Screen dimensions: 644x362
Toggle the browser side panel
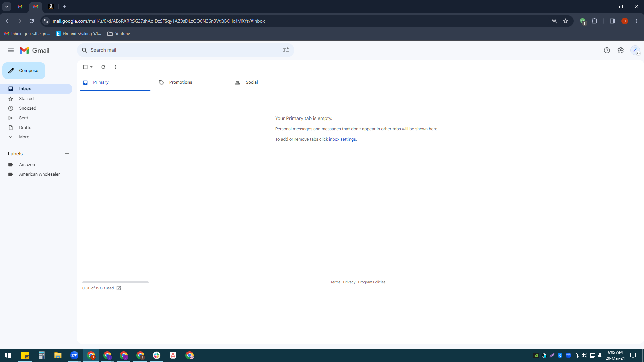click(x=612, y=21)
